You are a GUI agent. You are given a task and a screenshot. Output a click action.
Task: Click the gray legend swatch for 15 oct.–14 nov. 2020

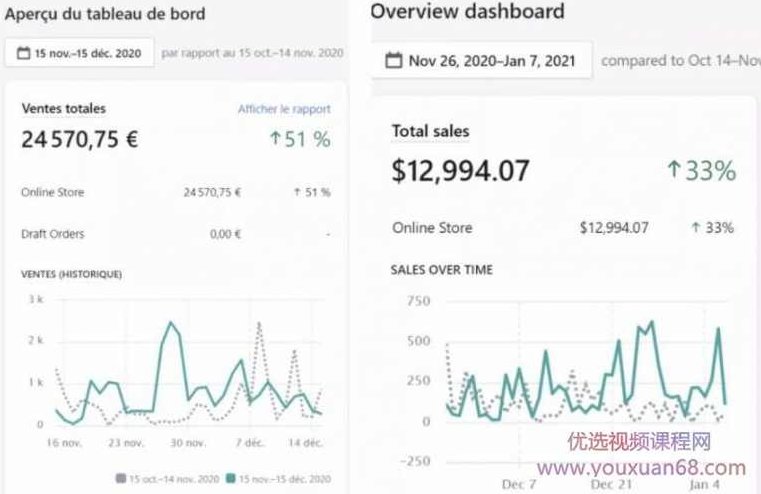tap(121, 478)
